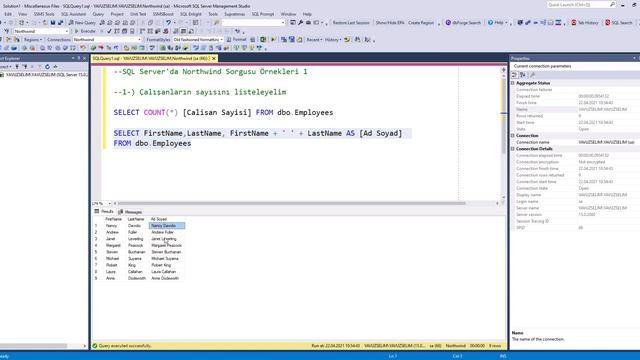
Task: Open the View menu
Action: (x=22, y=14)
